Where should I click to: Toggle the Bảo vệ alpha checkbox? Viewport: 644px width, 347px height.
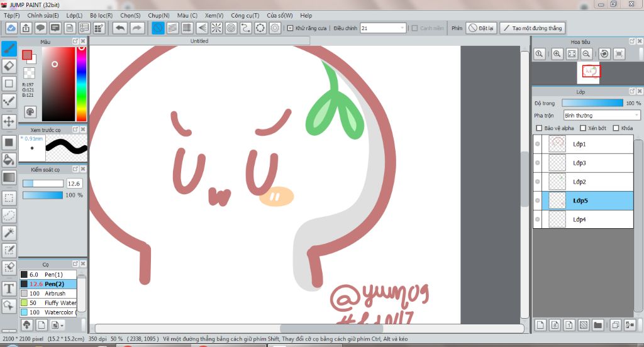tap(539, 128)
